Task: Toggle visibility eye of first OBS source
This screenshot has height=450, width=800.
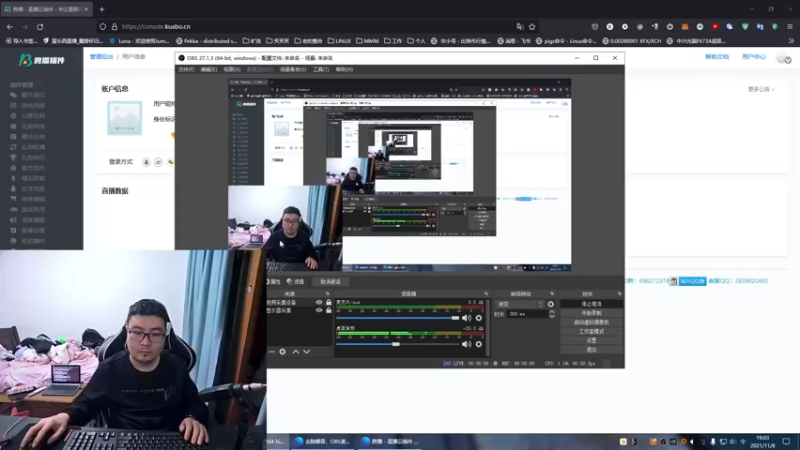Action: (x=319, y=303)
